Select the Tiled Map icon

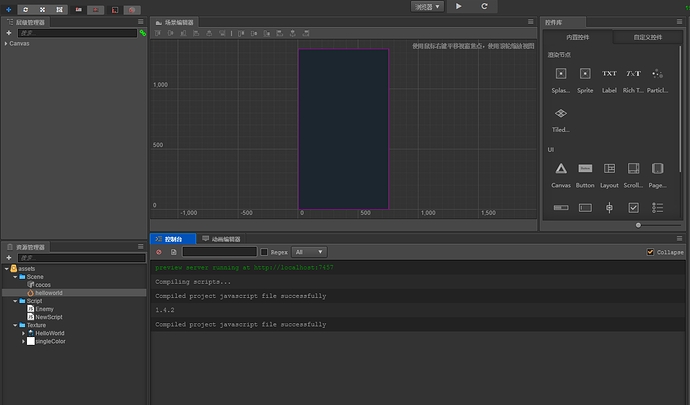pyautogui.click(x=561, y=114)
